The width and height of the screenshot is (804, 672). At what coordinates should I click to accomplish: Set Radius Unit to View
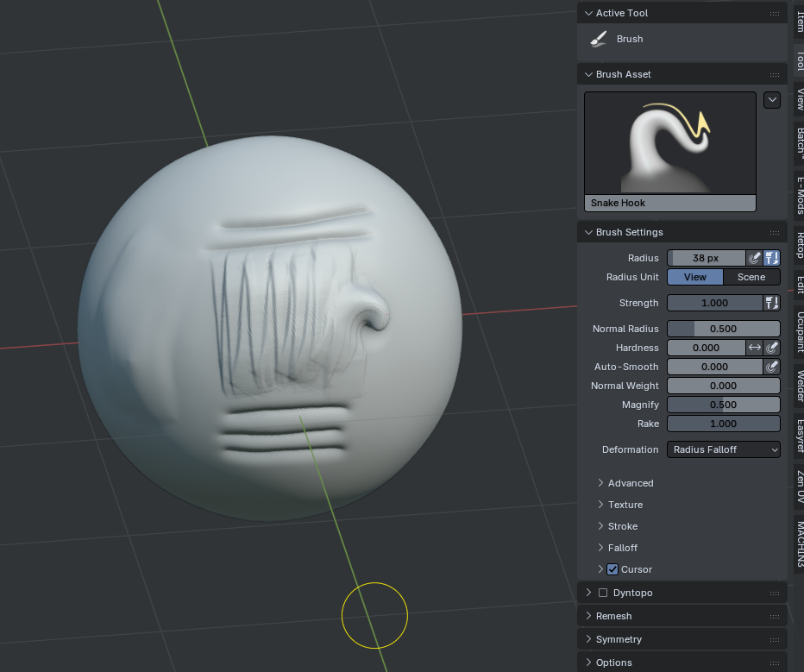click(695, 277)
